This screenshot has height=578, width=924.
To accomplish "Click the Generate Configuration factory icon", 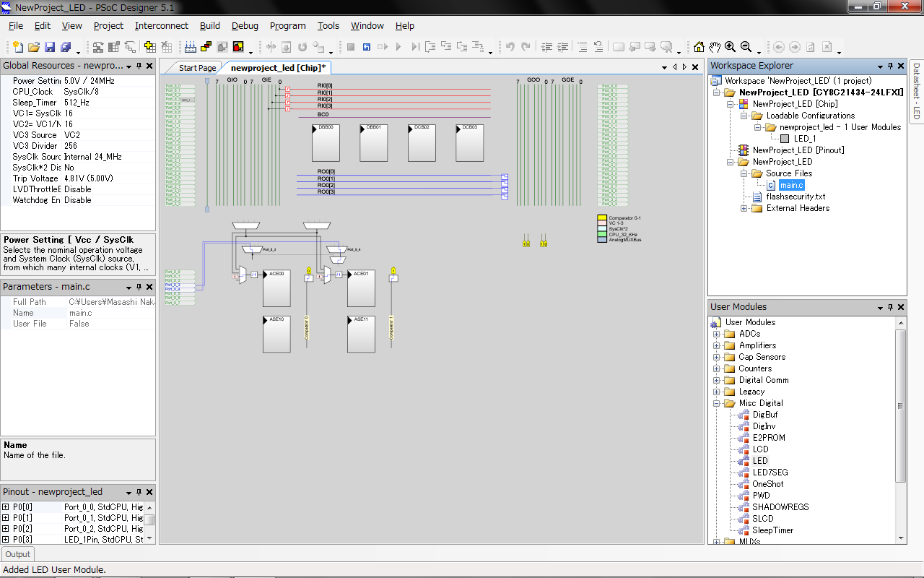I will (x=191, y=47).
